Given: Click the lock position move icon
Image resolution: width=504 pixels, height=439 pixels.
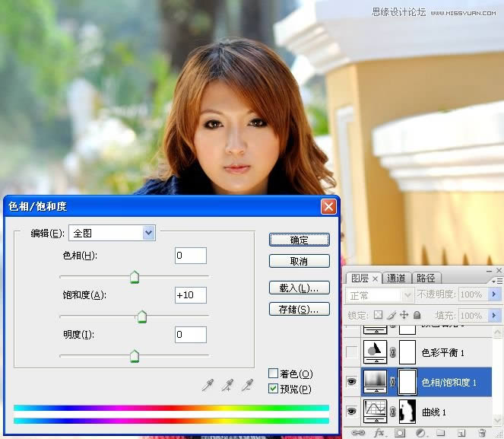Looking at the screenshot, I should tap(404, 315).
